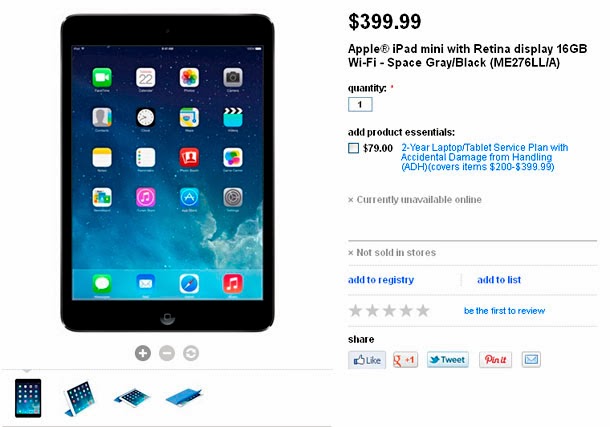Screen dimensions: 610x427
Task: Click be the first to review
Action: click(x=504, y=311)
